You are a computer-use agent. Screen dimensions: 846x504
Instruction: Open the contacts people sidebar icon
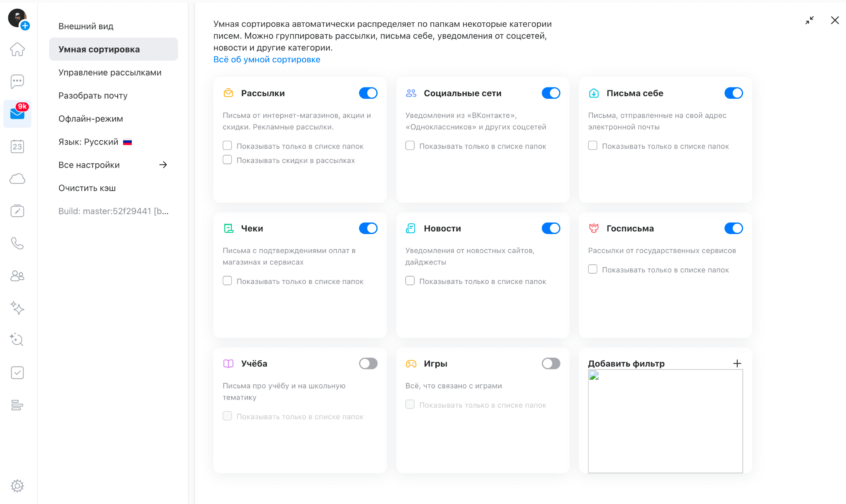coord(17,276)
